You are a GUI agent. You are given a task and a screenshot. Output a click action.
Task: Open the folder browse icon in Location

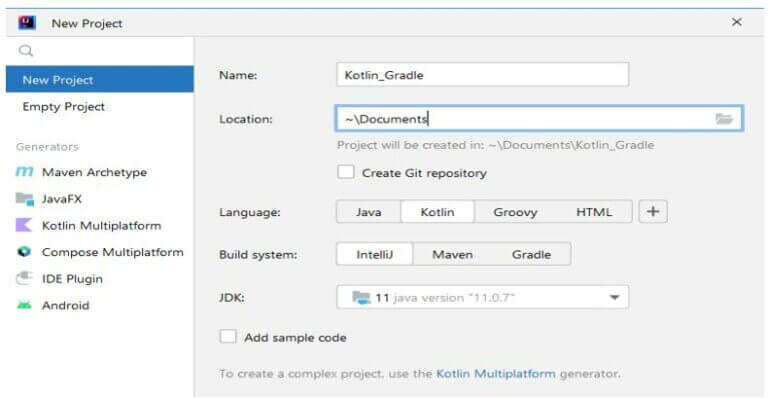point(723,118)
